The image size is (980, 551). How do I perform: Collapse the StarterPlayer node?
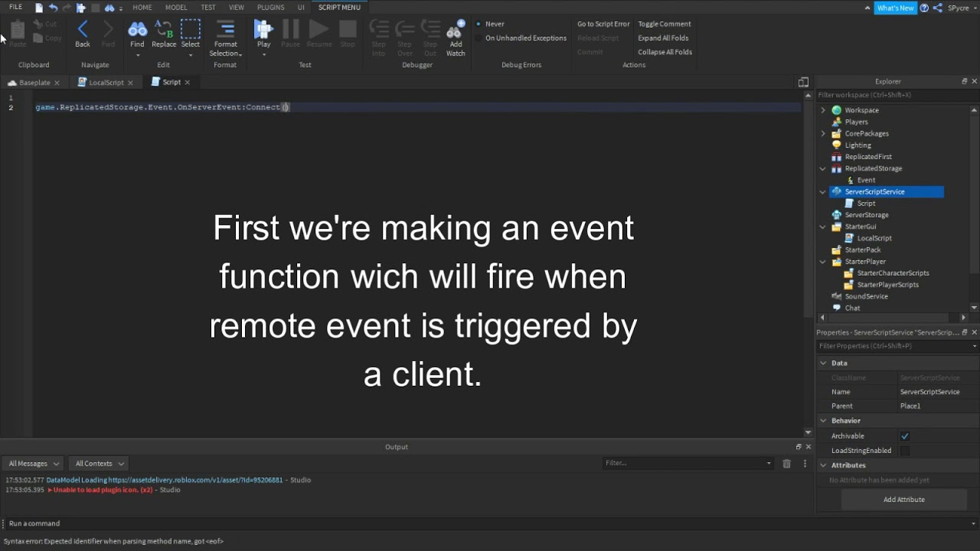[x=823, y=262]
